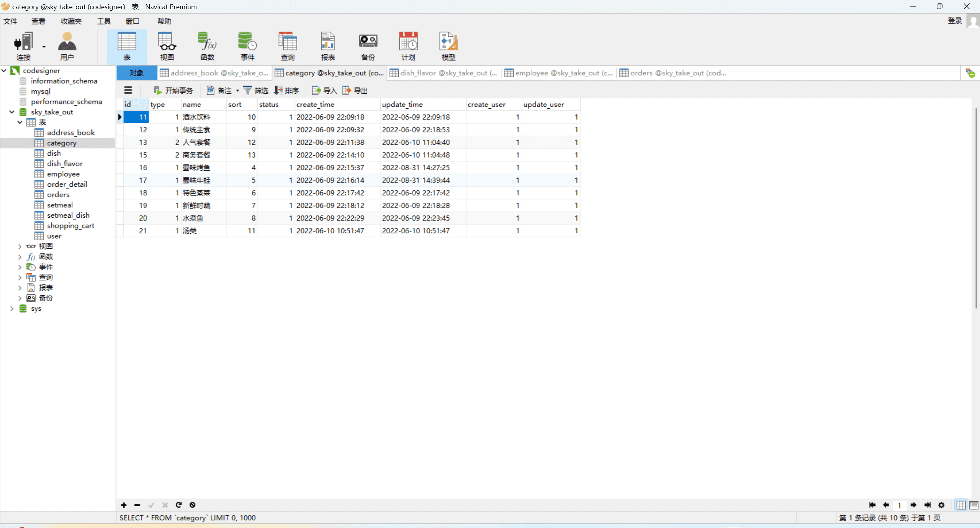Click the 导入 import button
Image resolution: width=980 pixels, height=528 pixels.
(324, 90)
